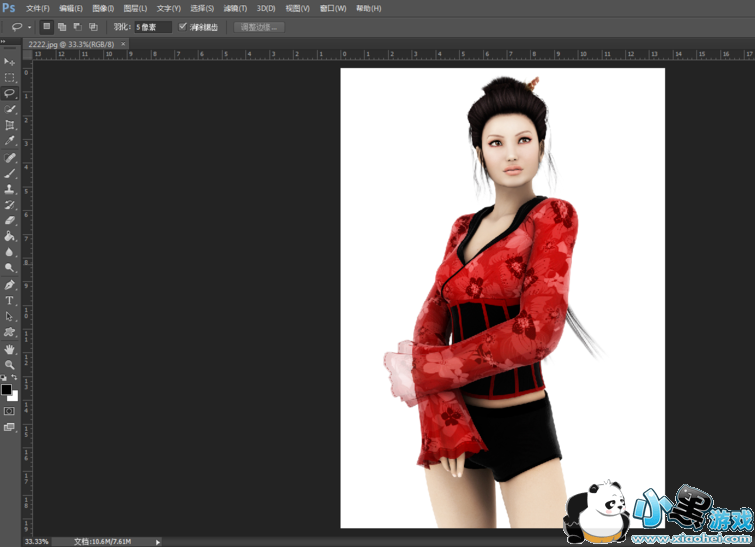Select the Clone Stamp tool
The width and height of the screenshot is (755, 547).
tap(10, 189)
